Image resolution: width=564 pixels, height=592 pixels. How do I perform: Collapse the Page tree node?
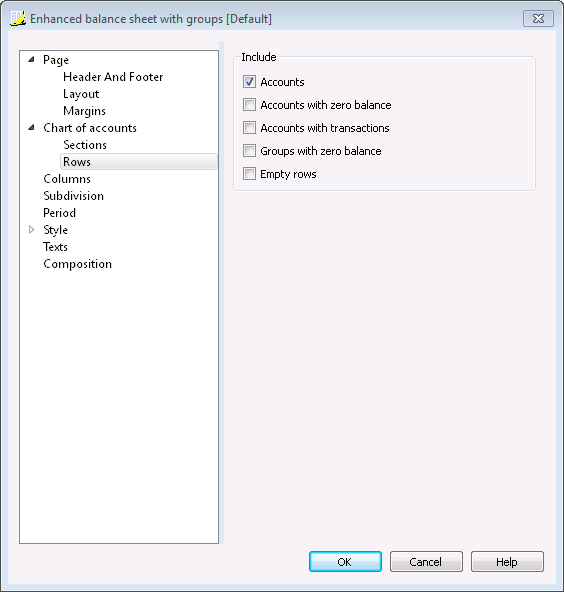click(32, 59)
